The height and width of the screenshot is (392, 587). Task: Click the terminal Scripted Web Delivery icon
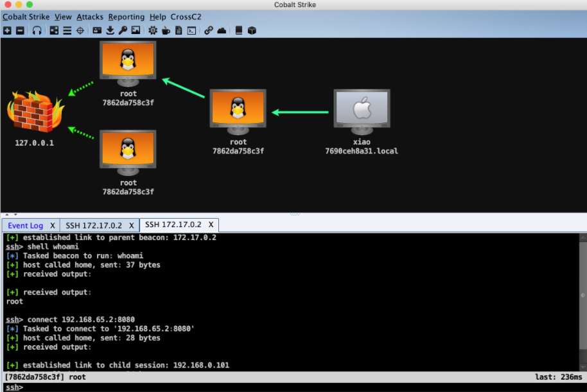tap(191, 30)
